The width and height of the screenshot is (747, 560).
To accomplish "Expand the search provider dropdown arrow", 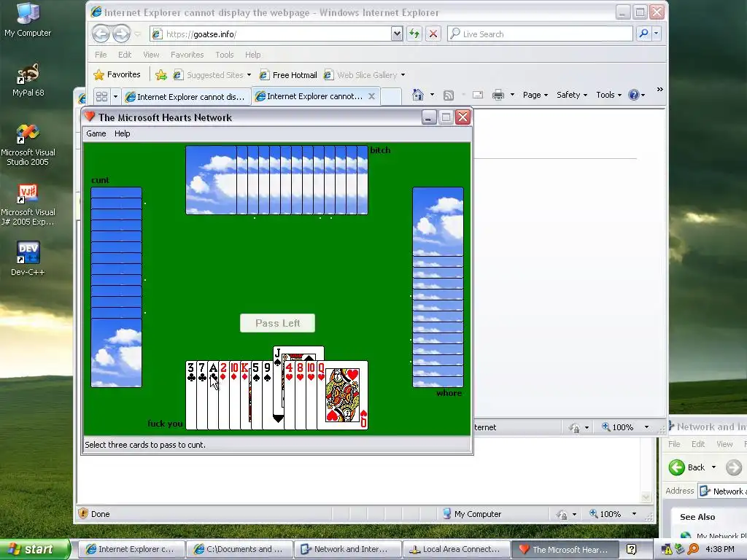I will point(656,34).
